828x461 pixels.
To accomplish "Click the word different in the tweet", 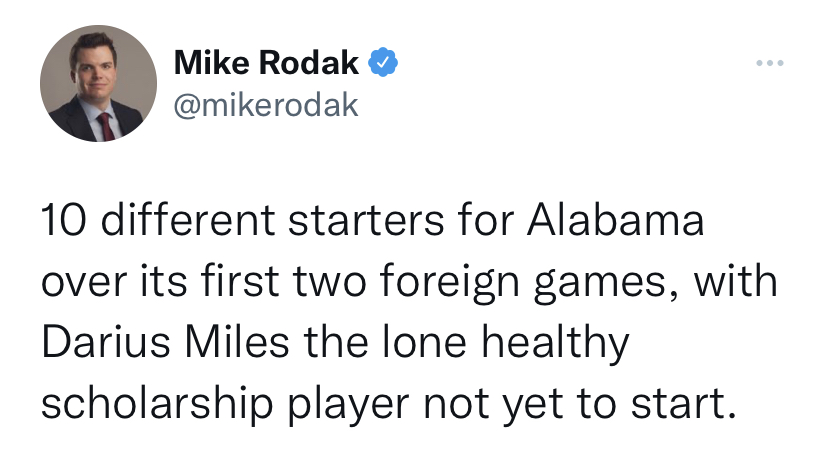I will (x=187, y=220).
